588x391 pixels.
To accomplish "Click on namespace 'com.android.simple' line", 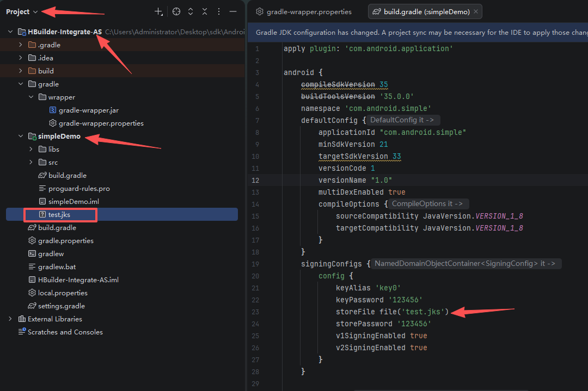I will 366,109.
